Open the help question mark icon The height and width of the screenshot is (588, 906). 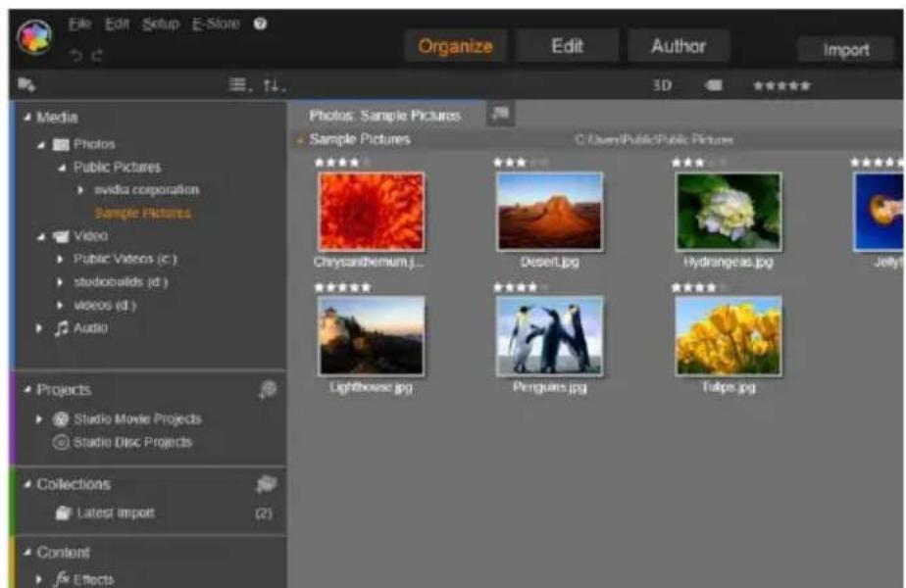[x=260, y=24]
